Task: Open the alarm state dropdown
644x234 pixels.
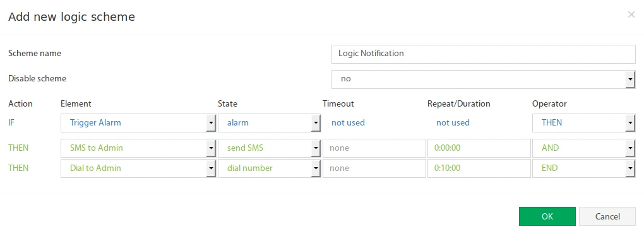Action: 269,123
